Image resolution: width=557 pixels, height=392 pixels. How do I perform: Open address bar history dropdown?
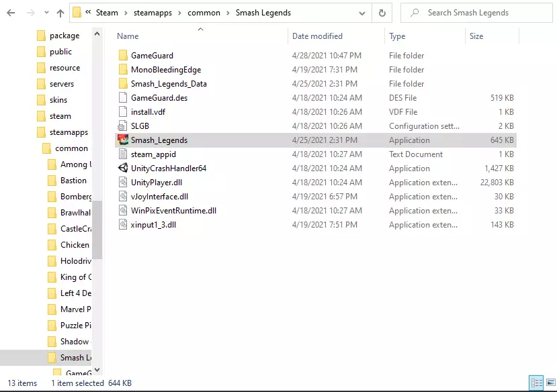coord(362,13)
